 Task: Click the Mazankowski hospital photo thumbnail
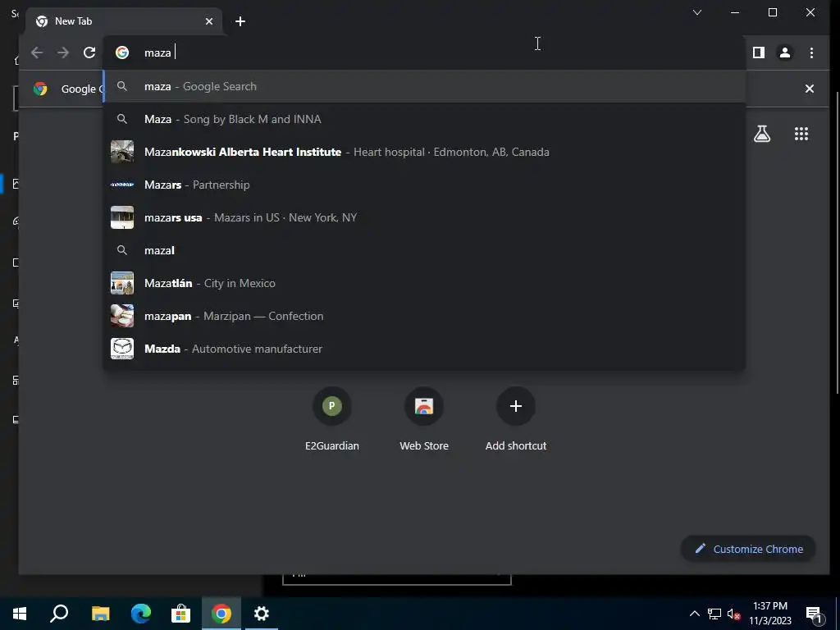122,152
